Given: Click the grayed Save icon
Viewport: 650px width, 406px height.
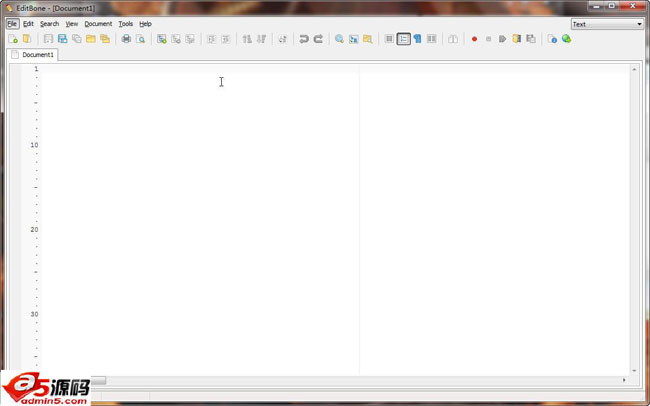Looking at the screenshot, I should (x=48, y=39).
